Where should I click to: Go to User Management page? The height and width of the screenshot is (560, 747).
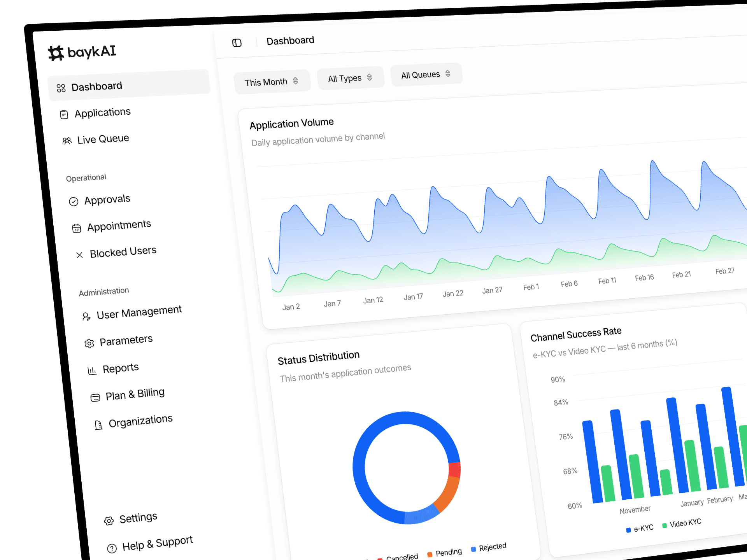point(132,313)
